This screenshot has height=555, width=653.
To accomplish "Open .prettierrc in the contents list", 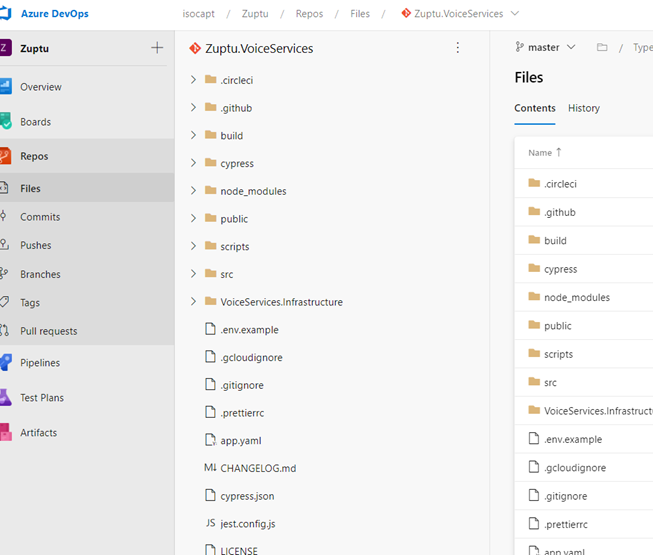I will [x=566, y=524].
